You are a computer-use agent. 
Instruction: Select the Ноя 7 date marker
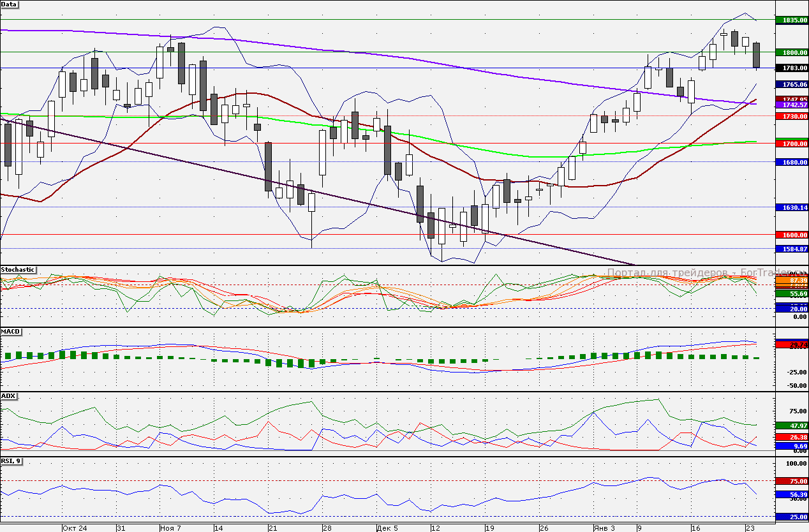click(x=171, y=528)
